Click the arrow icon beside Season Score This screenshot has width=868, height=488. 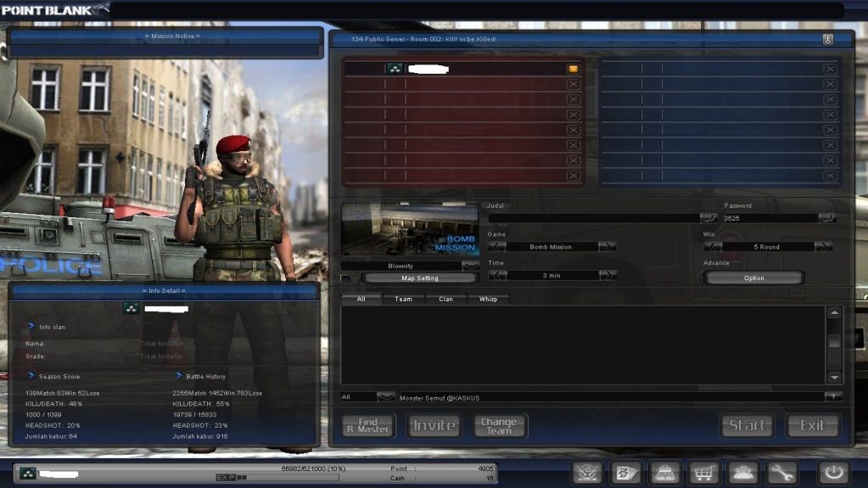tap(31, 375)
